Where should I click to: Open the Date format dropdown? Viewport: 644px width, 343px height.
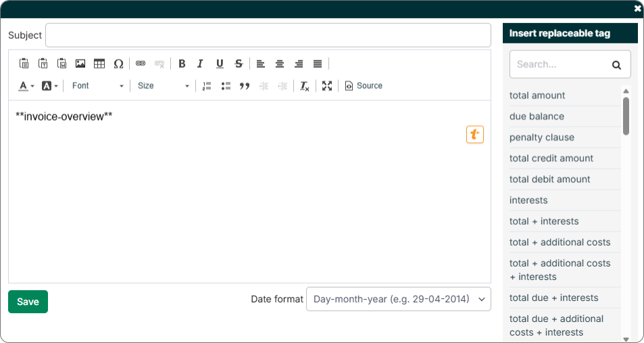pyautogui.click(x=399, y=299)
